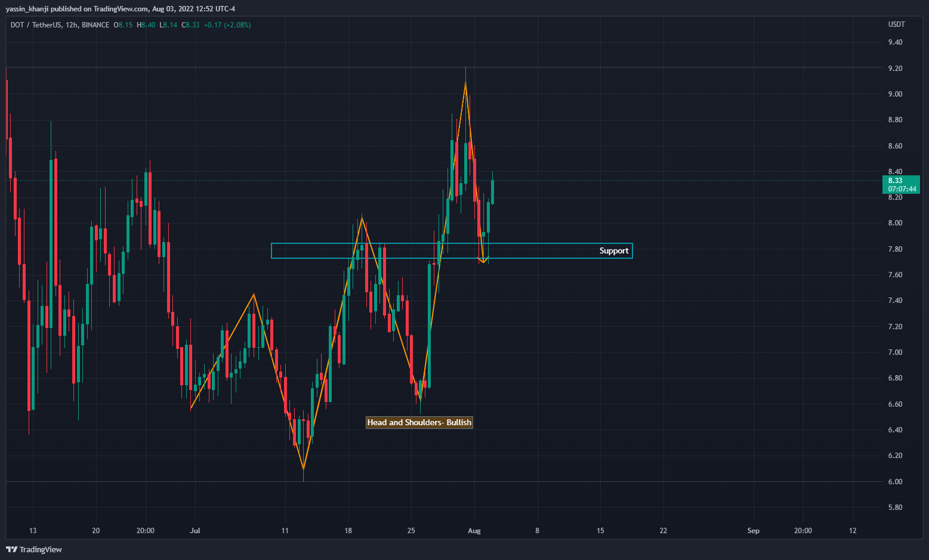This screenshot has height=560, width=929.
Task: Click the open value 'O8.15' in header
Action: (124, 25)
